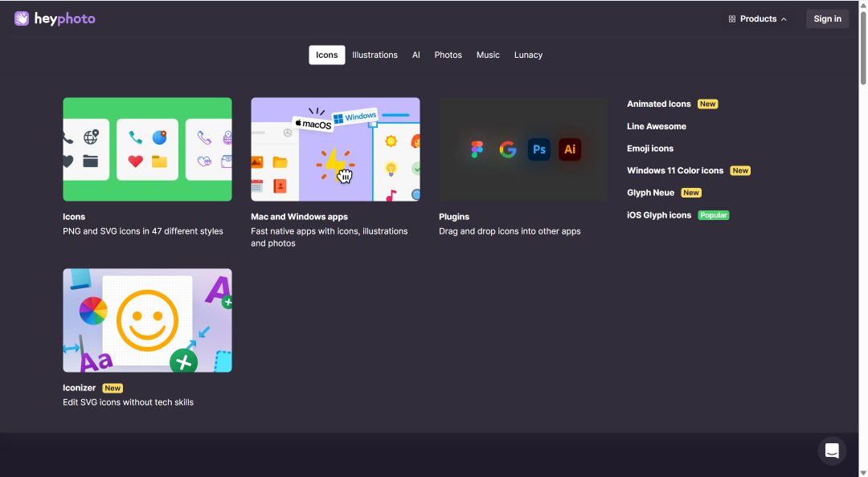Click the Figma icon in Plugins card

[477, 149]
